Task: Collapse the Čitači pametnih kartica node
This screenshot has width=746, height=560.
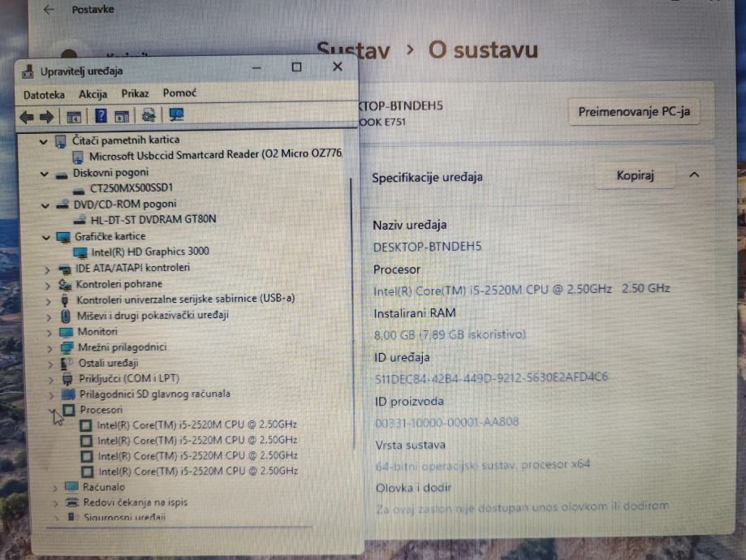Action: pos(44,142)
